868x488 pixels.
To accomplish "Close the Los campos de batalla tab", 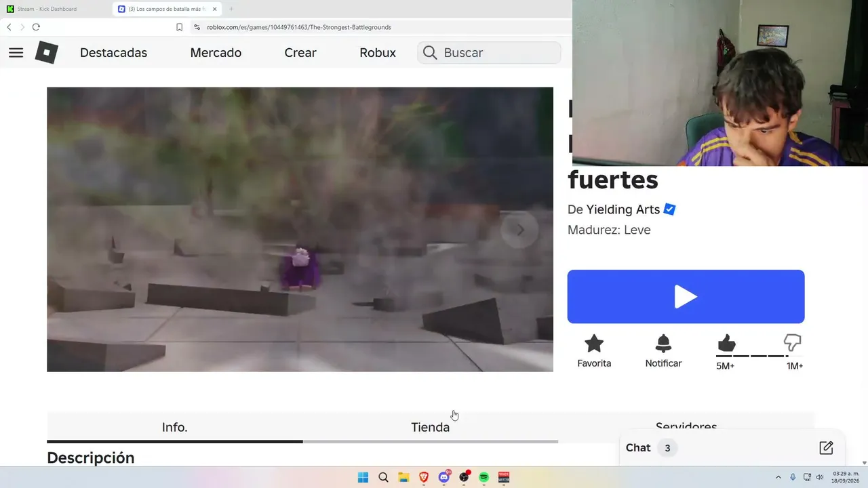I will 214,9.
